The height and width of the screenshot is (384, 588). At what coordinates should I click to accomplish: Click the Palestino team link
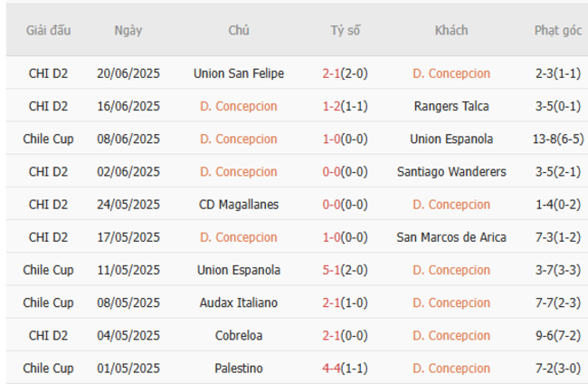point(239,369)
